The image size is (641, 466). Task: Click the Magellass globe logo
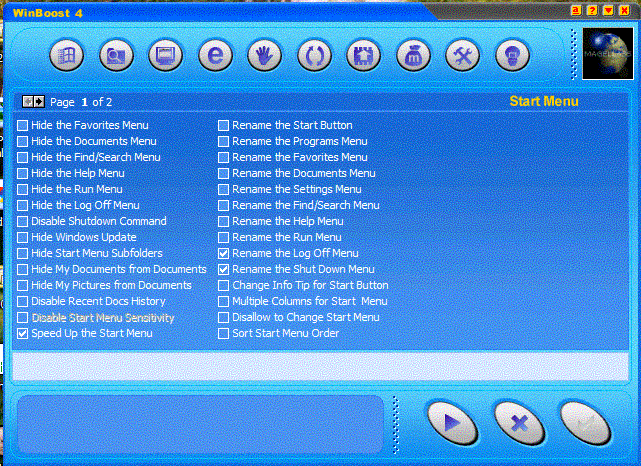[x=607, y=54]
